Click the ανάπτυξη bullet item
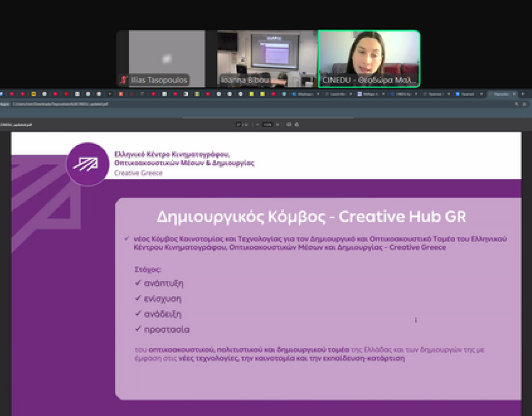Screen dimensions: 532x416 pyautogui.click(x=164, y=284)
